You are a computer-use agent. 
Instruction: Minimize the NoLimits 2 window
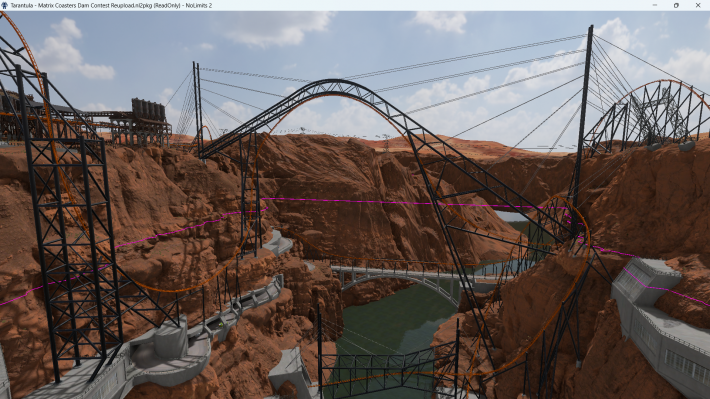pyautogui.click(x=655, y=5)
